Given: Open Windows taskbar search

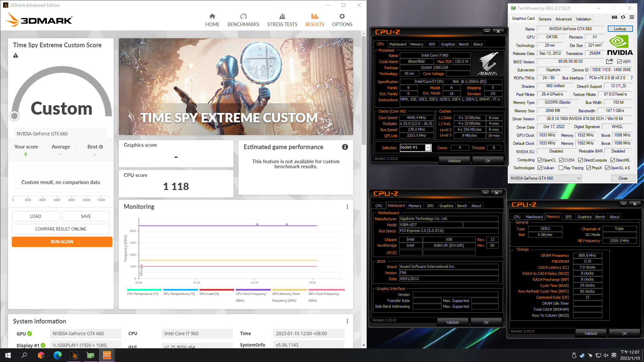Looking at the screenshot, I should coord(24,355).
